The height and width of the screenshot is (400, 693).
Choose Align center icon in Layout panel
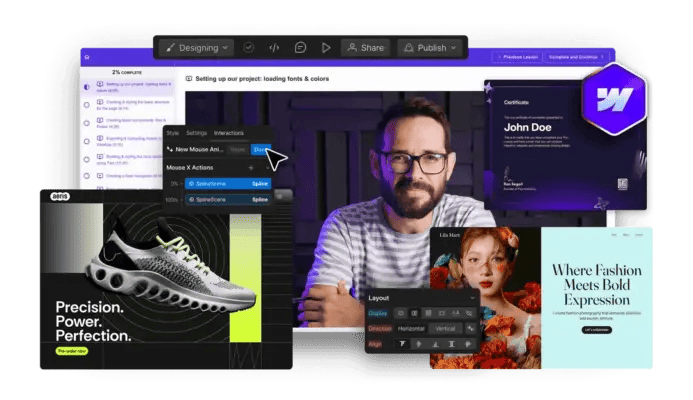tap(419, 344)
